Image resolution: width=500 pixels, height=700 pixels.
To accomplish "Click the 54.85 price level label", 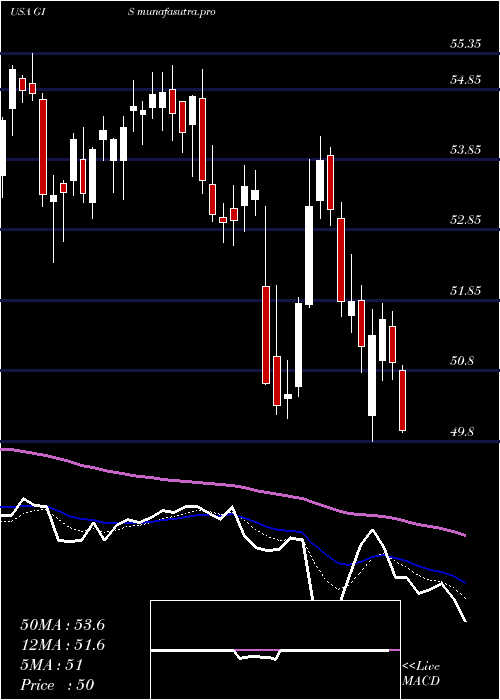I will 467,80.
